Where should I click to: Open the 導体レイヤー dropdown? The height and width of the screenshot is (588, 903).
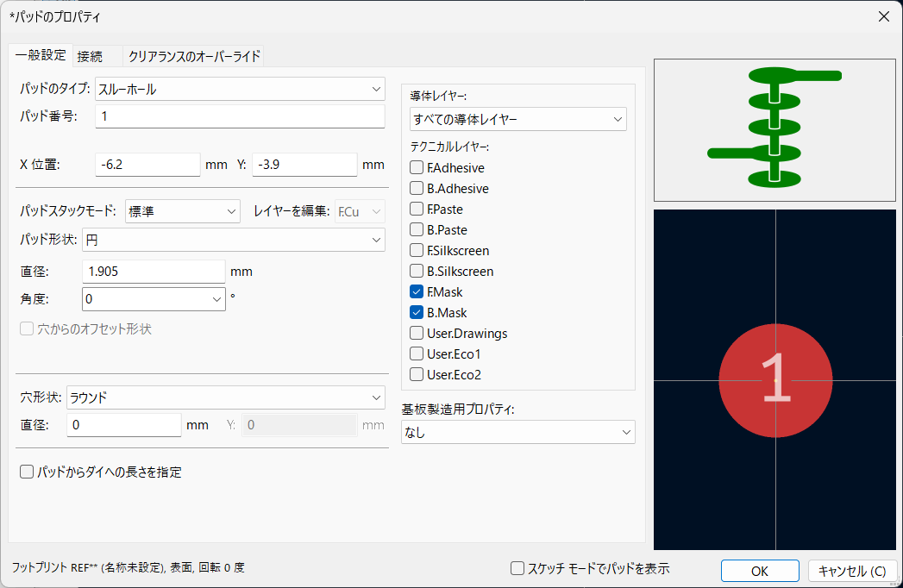tap(517, 119)
